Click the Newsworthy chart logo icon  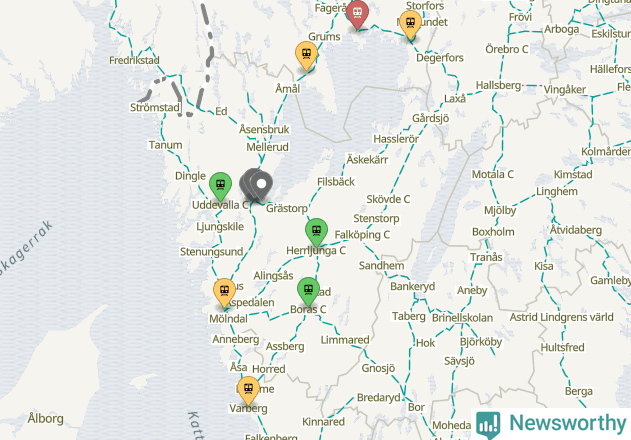pos(488,425)
